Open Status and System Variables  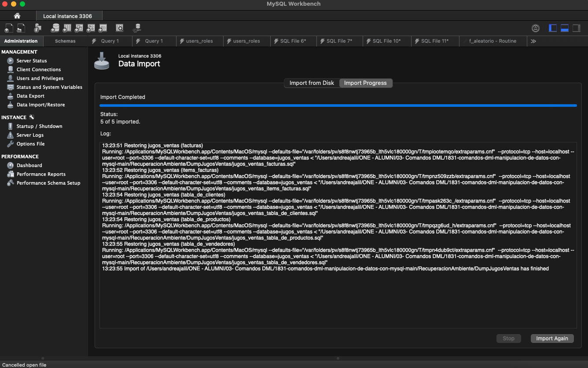click(49, 87)
